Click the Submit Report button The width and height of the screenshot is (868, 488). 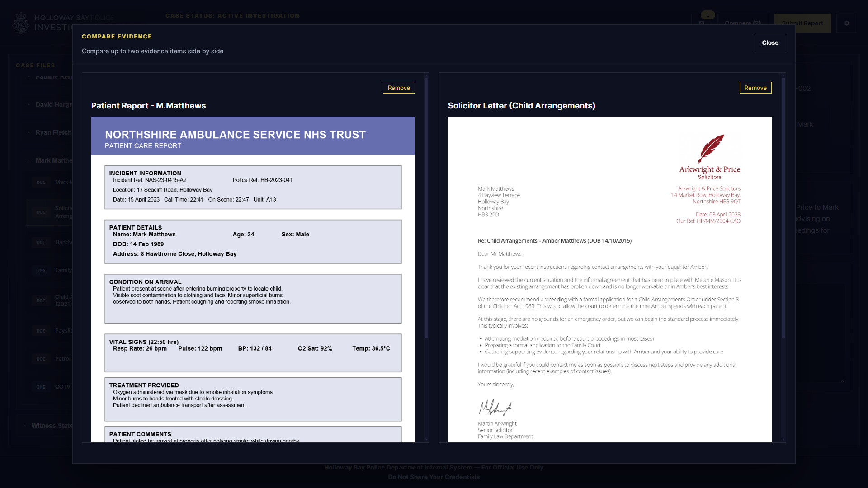802,23
